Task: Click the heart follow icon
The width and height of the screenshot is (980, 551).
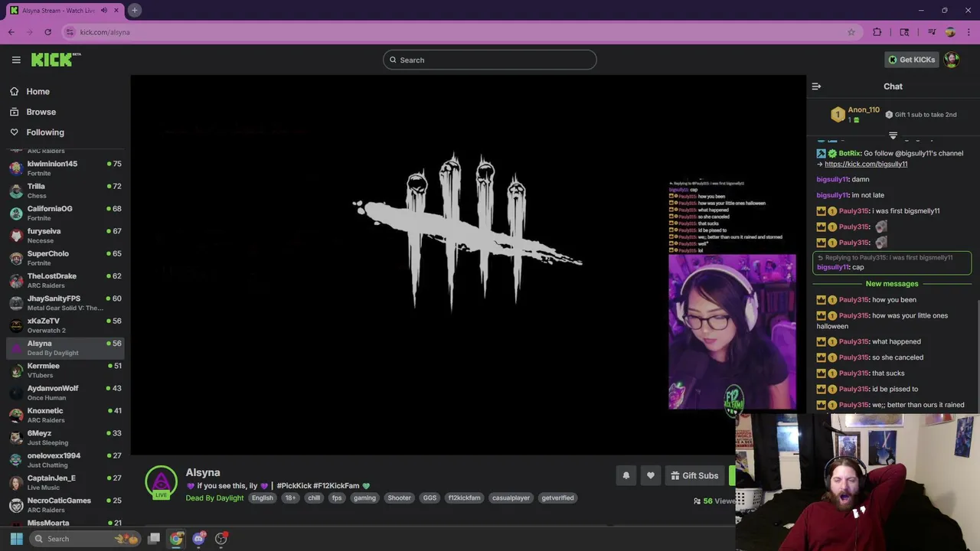Action: (651, 475)
